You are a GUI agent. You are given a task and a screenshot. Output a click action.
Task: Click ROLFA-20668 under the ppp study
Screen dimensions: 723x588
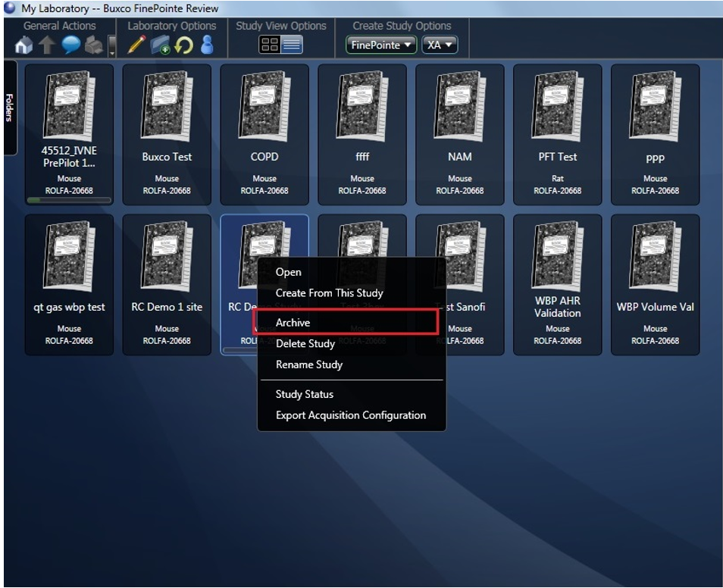tap(656, 190)
